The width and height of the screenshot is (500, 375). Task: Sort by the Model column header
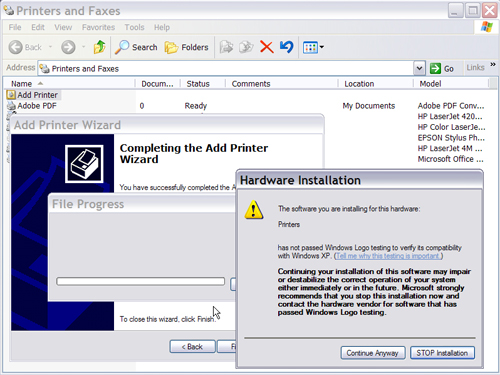tap(451, 84)
